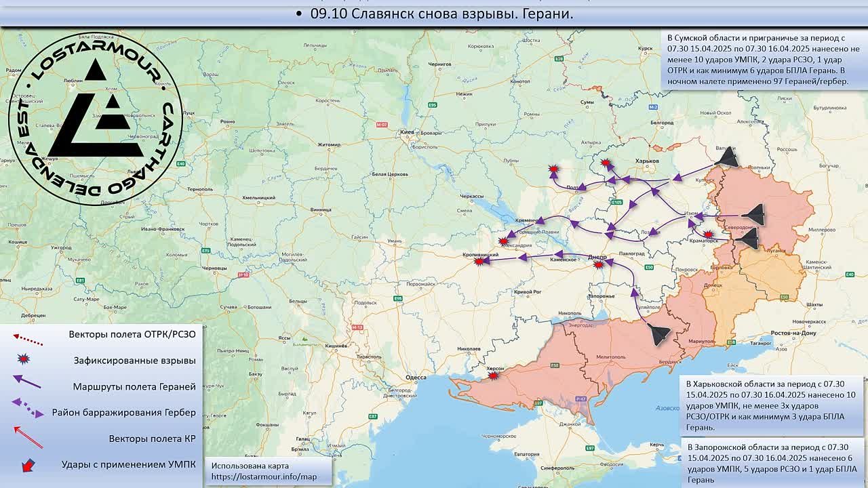
Task: Click the red УМПК strike arrow icon
Action: tap(28, 465)
